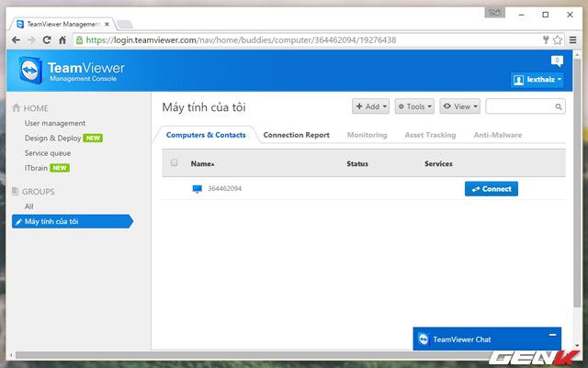
Task: Focus the search input field
Action: 518,106
